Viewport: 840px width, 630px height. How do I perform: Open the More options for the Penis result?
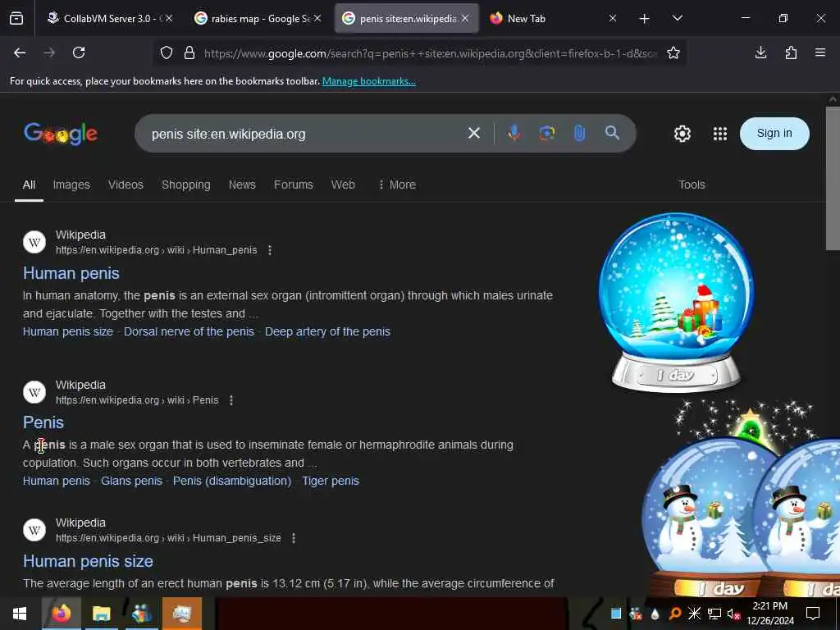tap(231, 400)
